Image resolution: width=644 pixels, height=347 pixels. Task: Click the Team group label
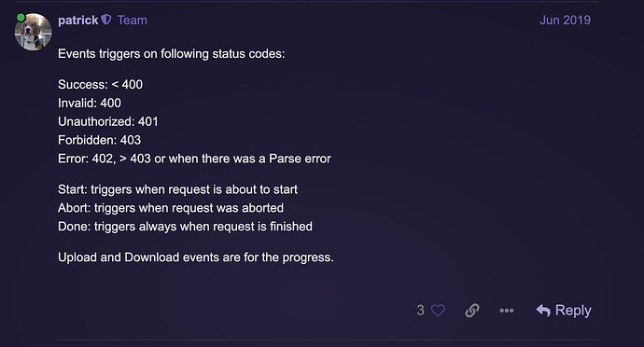(133, 21)
